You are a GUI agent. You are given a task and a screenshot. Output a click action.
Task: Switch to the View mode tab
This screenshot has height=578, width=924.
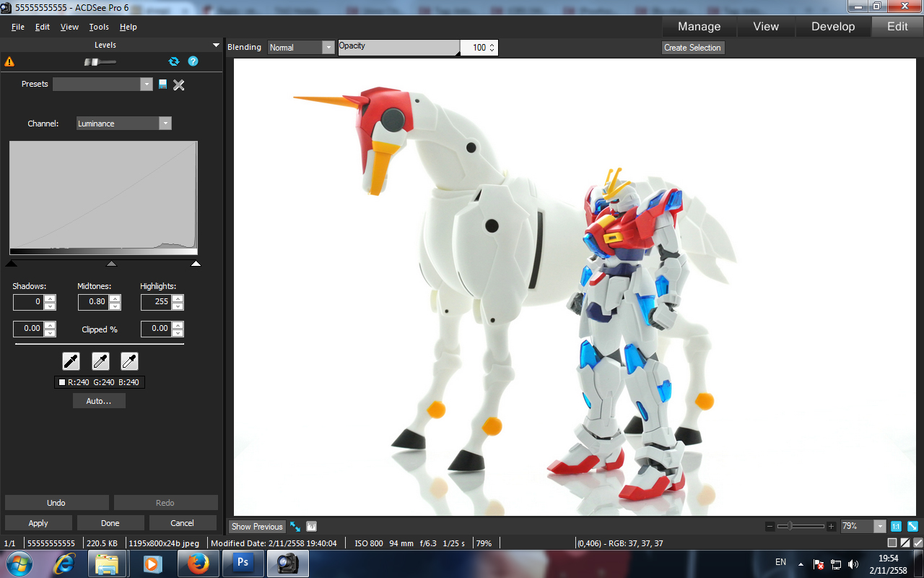coord(766,27)
